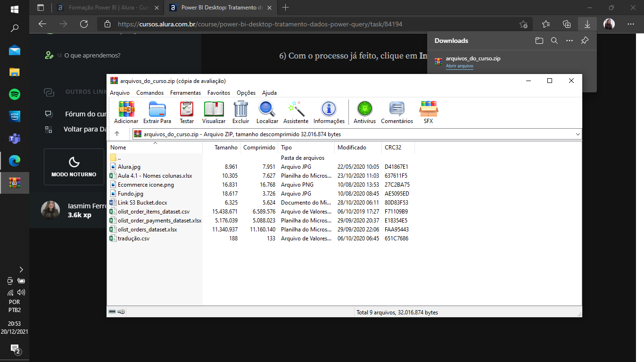Screen dimensions: 644x362
Task: Expand the archive path dropdown arrow
Action: pos(578,134)
